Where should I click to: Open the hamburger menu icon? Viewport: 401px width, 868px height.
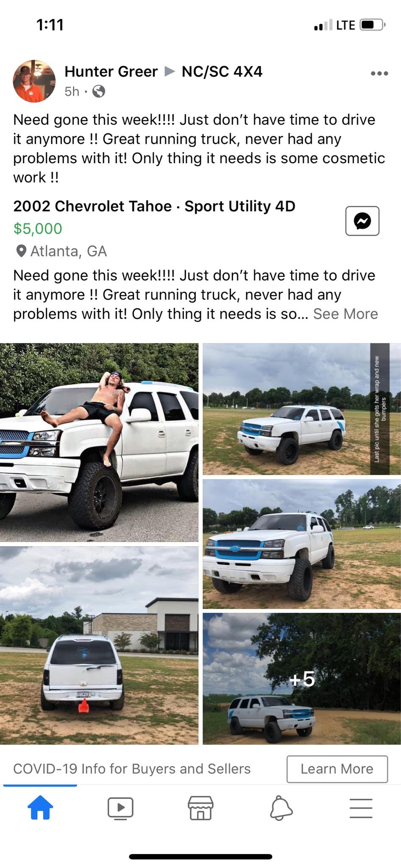point(361,808)
